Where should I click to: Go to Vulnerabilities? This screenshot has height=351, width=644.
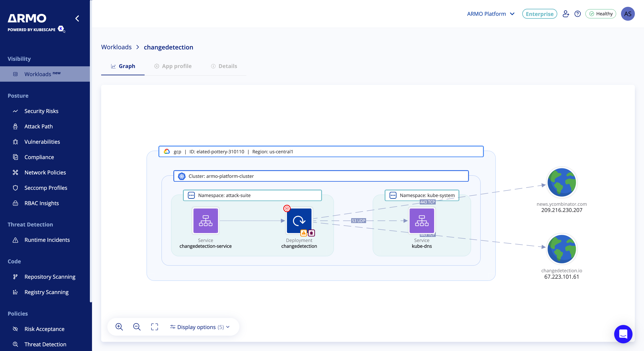[x=42, y=142]
